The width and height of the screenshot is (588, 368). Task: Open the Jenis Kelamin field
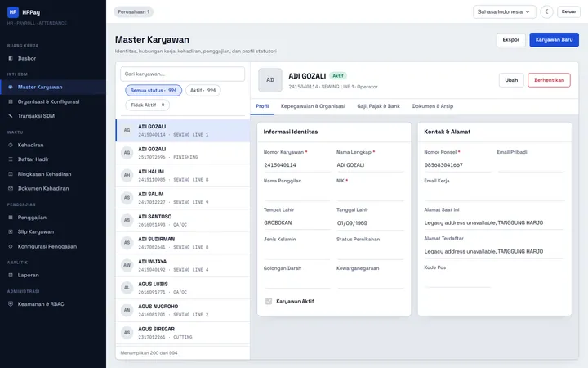click(x=296, y=252)
